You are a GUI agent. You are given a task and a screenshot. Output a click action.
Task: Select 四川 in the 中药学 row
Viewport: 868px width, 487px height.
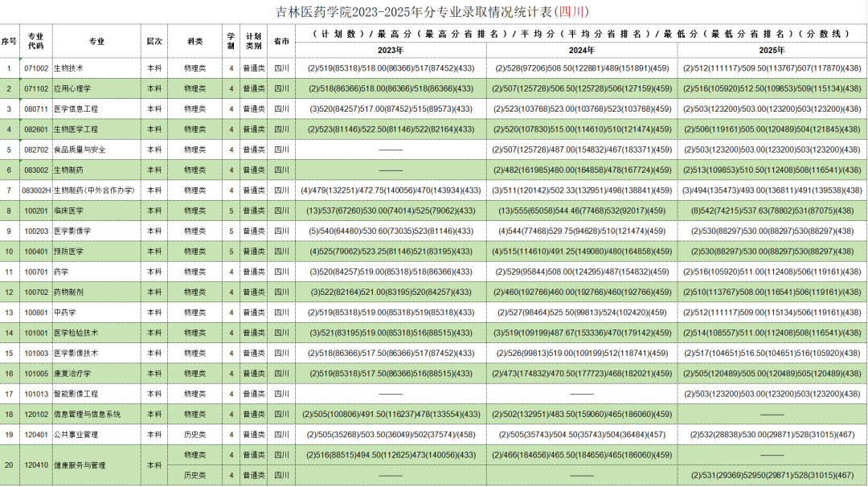pos(282,313)
